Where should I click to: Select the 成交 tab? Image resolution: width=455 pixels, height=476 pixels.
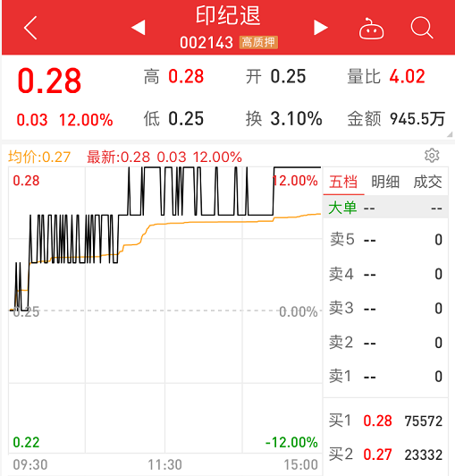pyautogui.click(x=427, y=182)
